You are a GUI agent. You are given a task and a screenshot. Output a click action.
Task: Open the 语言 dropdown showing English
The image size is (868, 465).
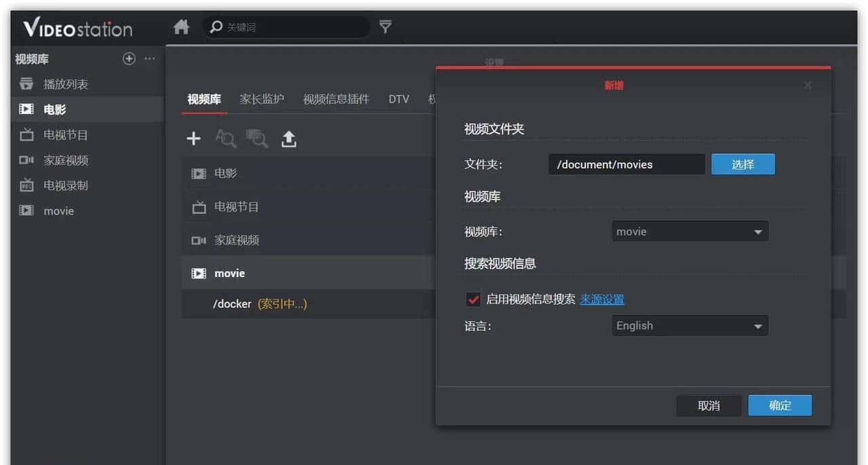690,325
